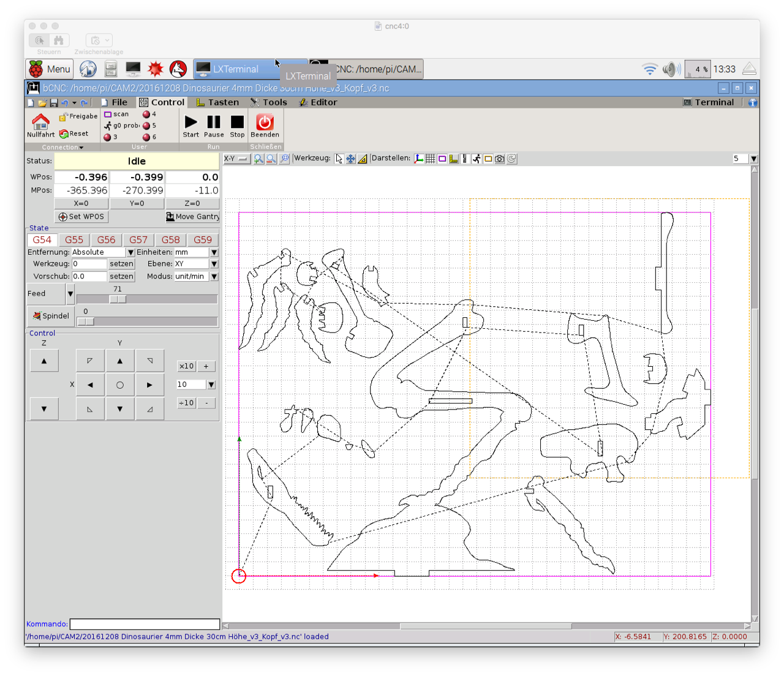The width and height of the screenshot is (784, 676).
Task: Open the Terminal tab
Action: [709, 102]
